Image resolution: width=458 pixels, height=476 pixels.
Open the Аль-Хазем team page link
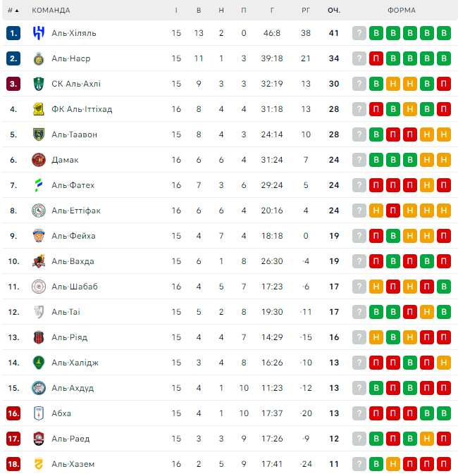tap(73, 464)
